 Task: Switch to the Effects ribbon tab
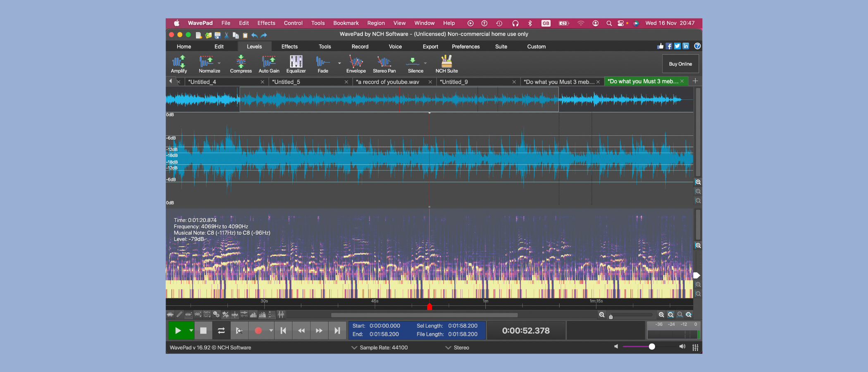pyautogui.click(x=289, y=47)
